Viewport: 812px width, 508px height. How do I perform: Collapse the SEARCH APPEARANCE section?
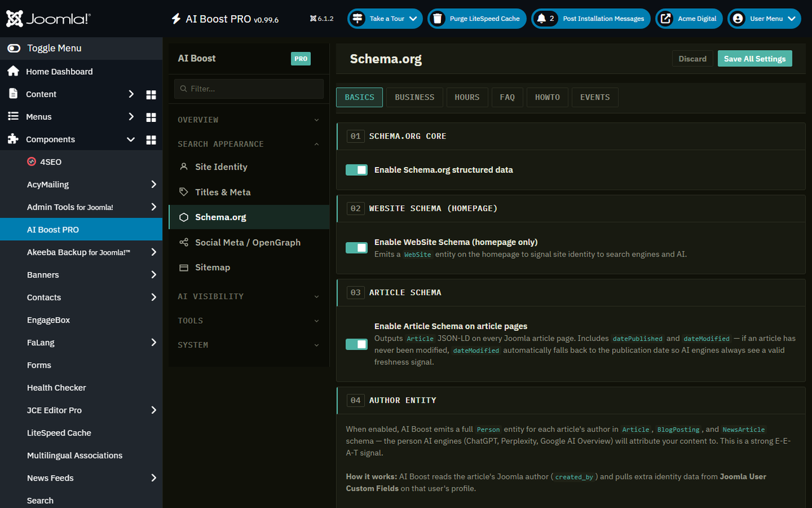(x=249, y=144)
